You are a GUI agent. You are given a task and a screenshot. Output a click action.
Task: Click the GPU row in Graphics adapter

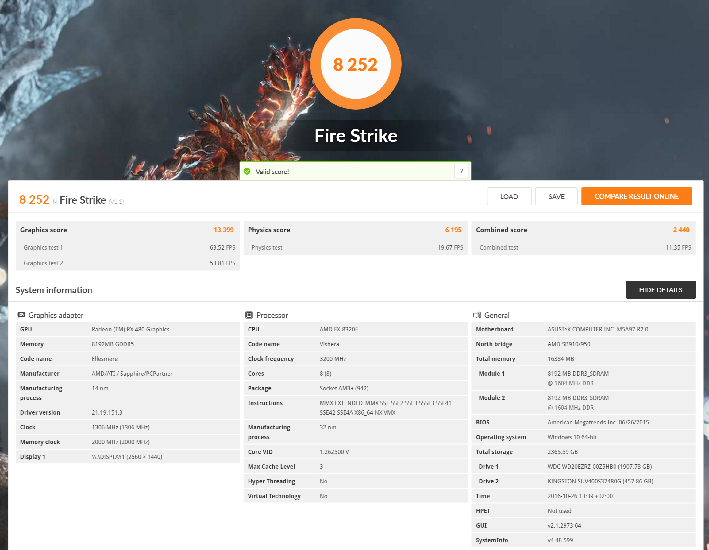(x=128, y=329)
